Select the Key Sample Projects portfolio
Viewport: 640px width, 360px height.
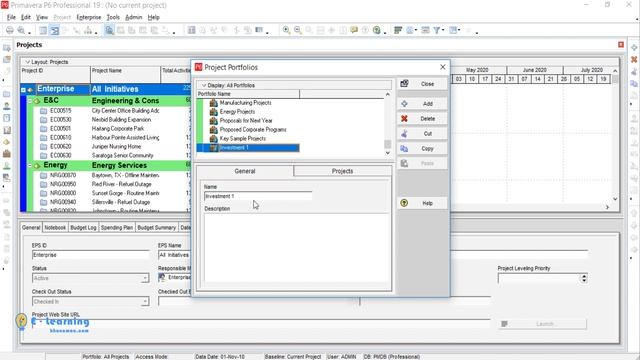[x=242, y=138]
